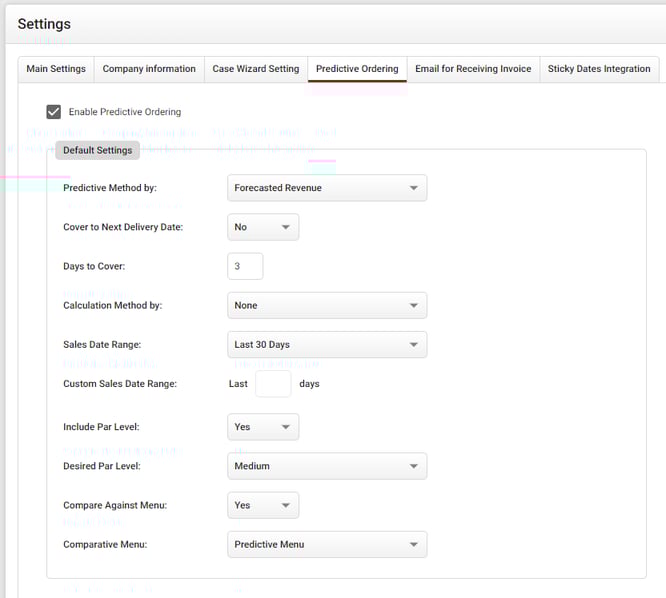The width and height of the screenshot is (666, 598).
Task: Click the Forecasted Revenue dropdown arrow
Action: point(413,188)
